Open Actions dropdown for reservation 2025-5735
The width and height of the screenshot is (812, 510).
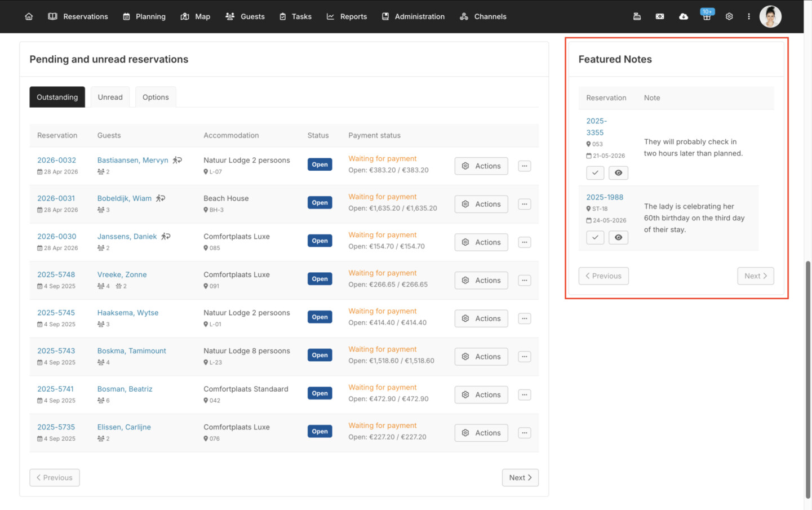481,433
